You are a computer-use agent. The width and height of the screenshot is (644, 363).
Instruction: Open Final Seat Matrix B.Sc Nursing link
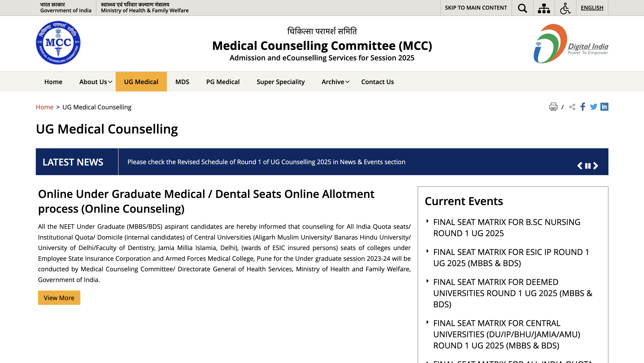pyautogui.click(x=506, y=227)
